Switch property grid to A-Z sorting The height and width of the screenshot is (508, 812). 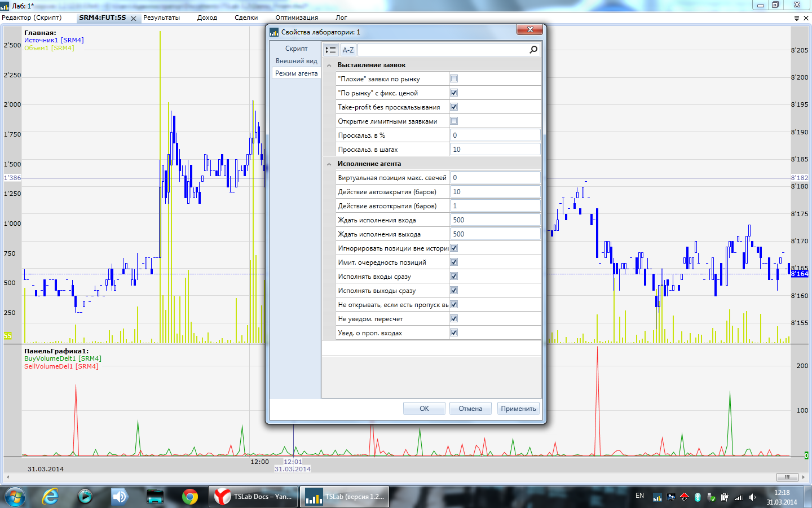pyautogui.click(x=348, y=50)
